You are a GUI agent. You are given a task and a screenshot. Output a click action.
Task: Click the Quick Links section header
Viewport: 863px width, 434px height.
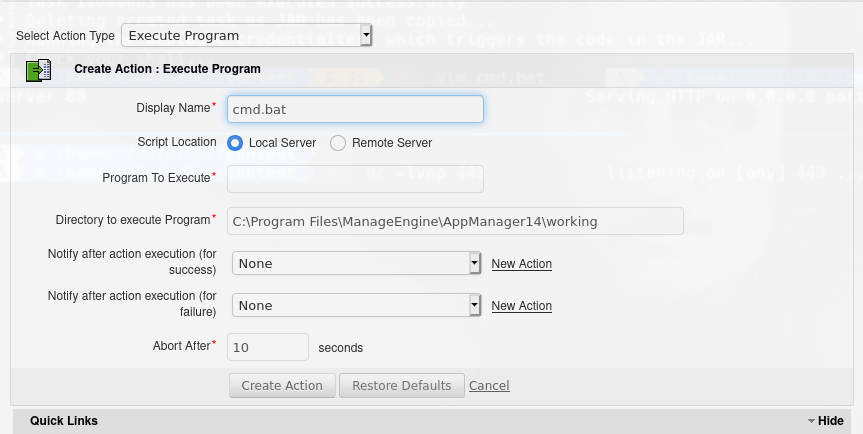tap(64, 421)
